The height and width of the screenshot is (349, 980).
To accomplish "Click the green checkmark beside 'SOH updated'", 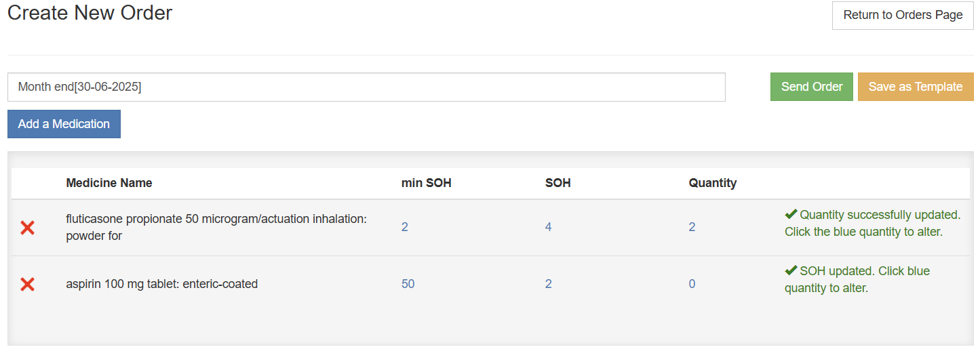I will [791, 271].
